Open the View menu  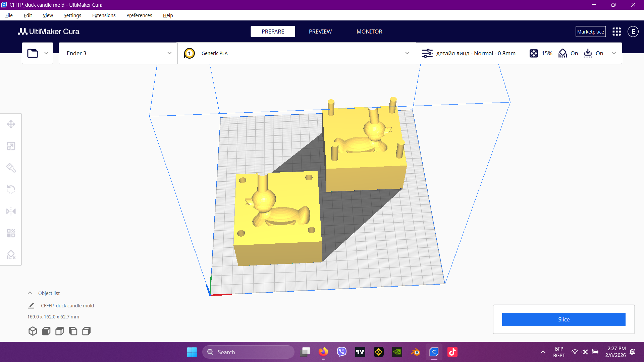click(x=48, y=15)
